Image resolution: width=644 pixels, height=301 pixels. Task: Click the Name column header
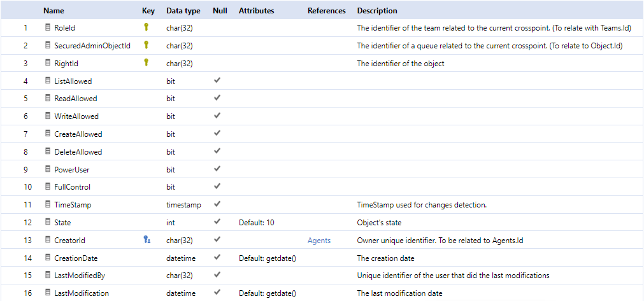tap(54, 11)
